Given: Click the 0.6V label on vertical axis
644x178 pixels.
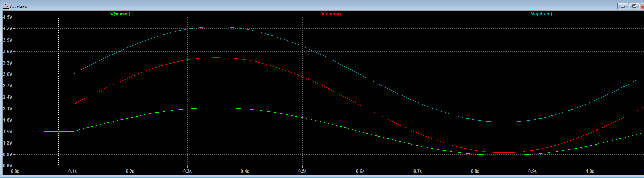Looking at the screenshot, I should (x=8, y=166).
